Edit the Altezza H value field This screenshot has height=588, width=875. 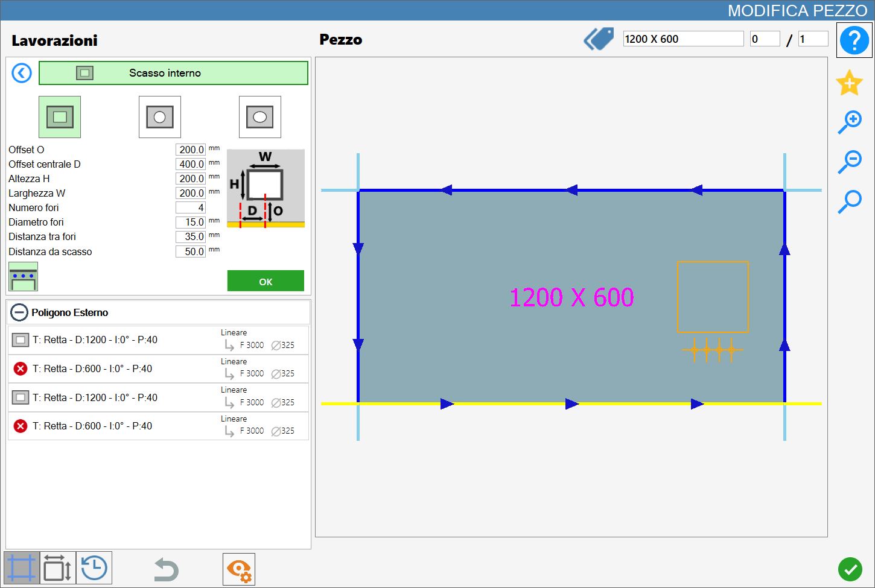tap(191, 179)
